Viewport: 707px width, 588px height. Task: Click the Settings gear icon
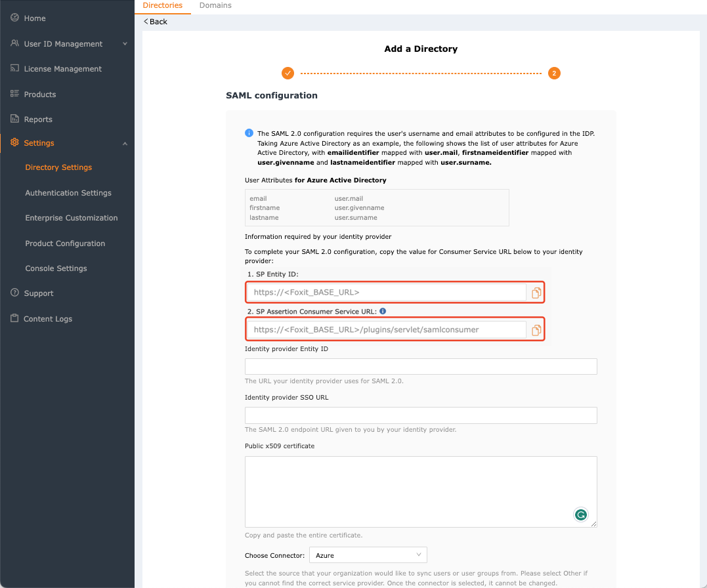click(14, 142)
